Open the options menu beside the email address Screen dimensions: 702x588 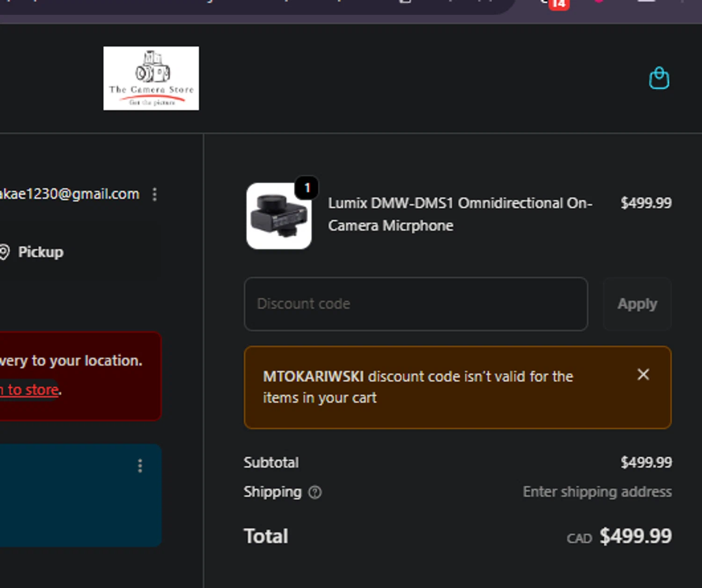point(155,194)
